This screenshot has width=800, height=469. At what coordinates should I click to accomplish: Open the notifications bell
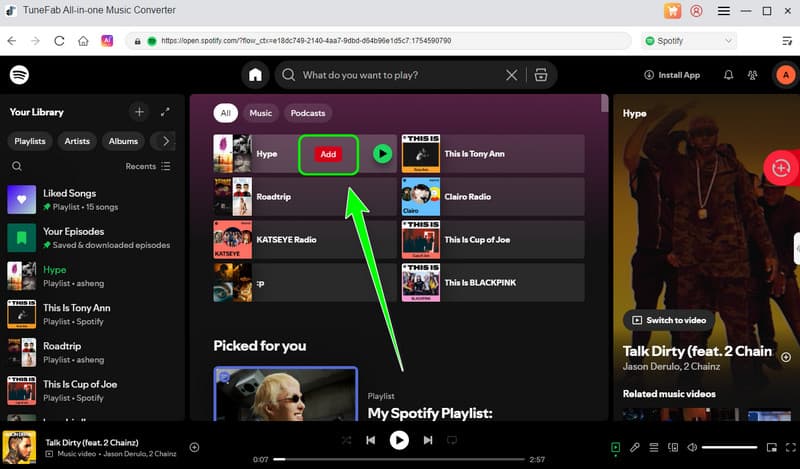[x=729, y=75]
